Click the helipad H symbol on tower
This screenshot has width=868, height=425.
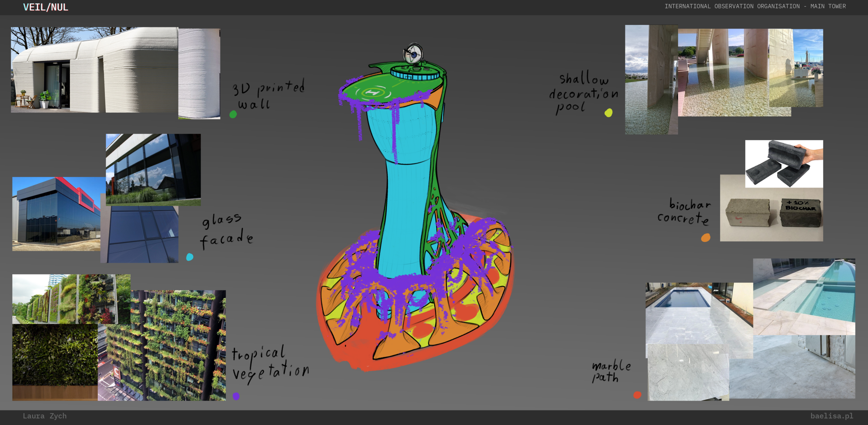pyautogui.click(x=372, y=92)
